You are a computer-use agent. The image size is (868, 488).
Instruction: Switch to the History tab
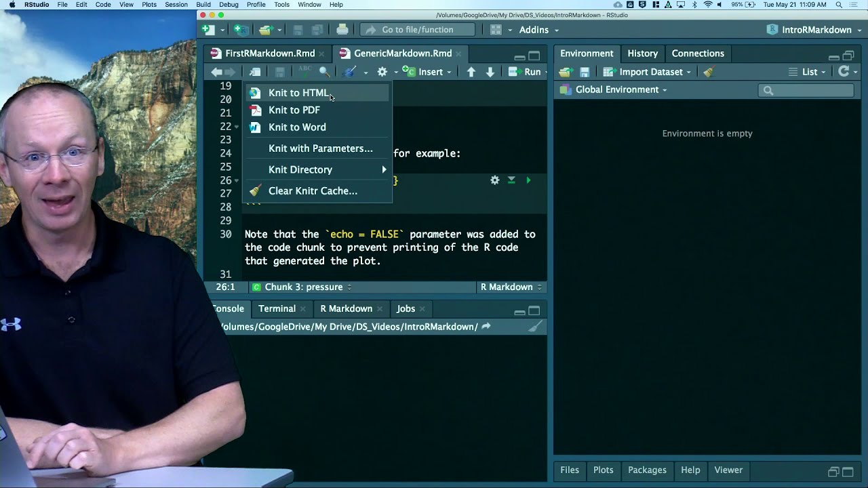(x=642, y=54)
